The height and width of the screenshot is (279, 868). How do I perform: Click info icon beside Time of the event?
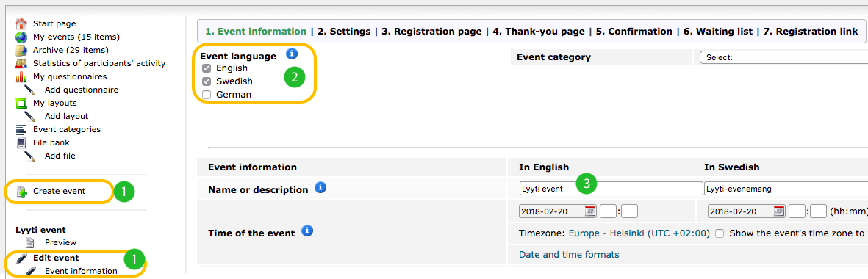tap(308, 231)
